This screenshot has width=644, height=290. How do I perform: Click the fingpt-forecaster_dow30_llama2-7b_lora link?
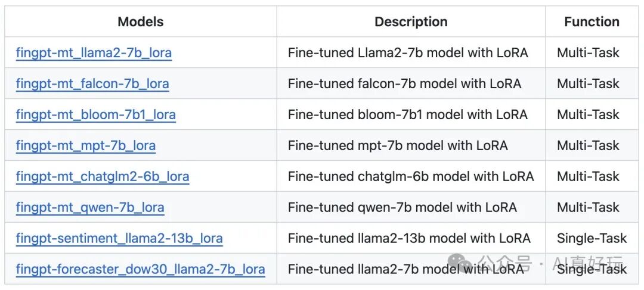140,269
